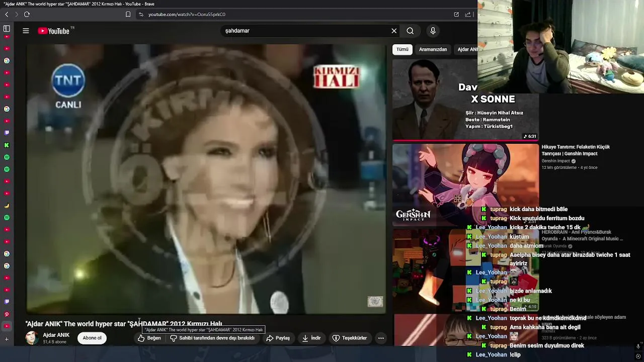
Task: Click the share icon in the address bar
Action: tap(467, 15)
